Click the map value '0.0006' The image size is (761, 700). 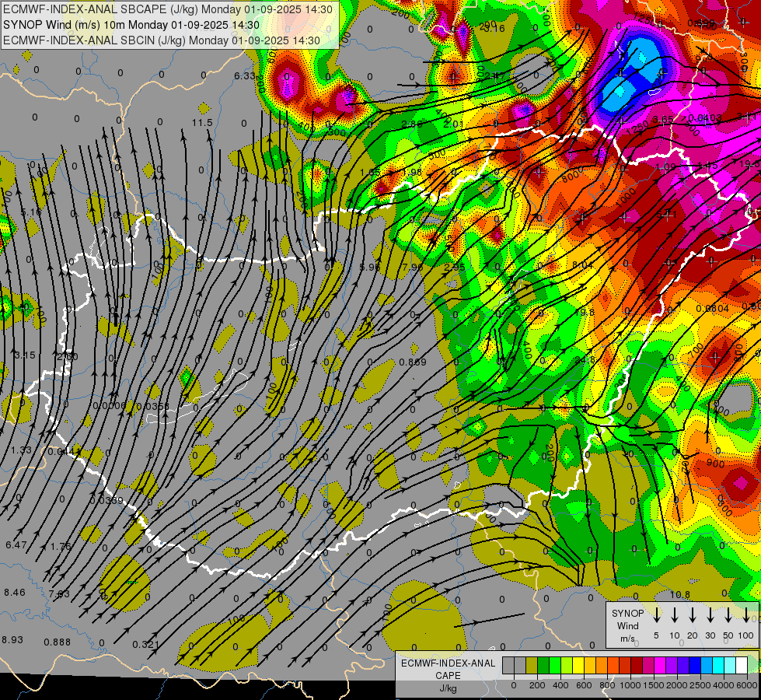[110, 406]
